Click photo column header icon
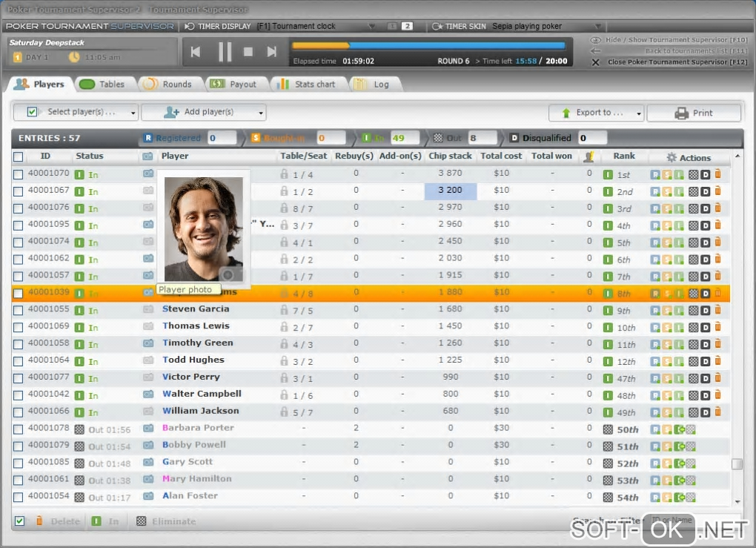 [x=148, y=156]
